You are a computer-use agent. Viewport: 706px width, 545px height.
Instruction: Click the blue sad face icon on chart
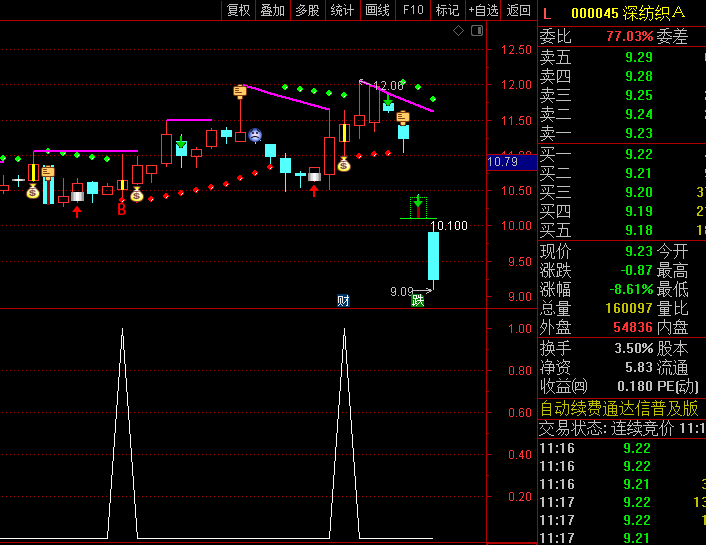click(x=255, y=134)
